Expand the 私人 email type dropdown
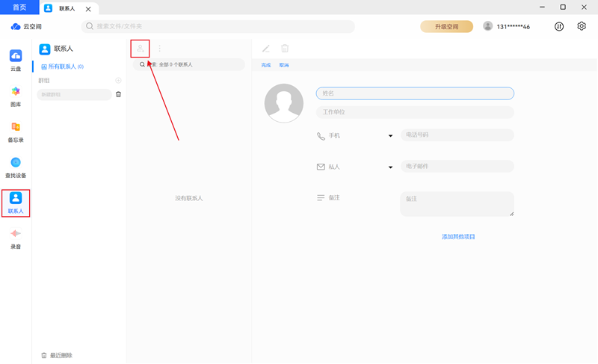Screen dimensions: 598x364 tap(390, 167)
